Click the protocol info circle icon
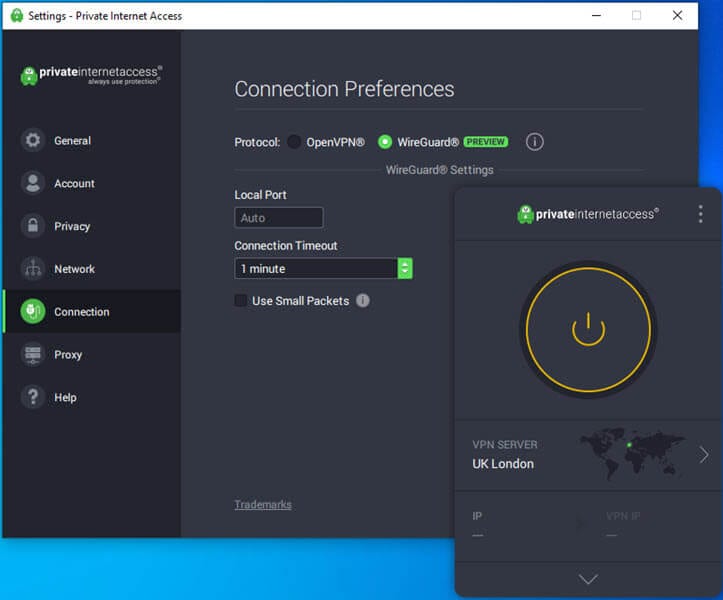 tap(534, 142)
